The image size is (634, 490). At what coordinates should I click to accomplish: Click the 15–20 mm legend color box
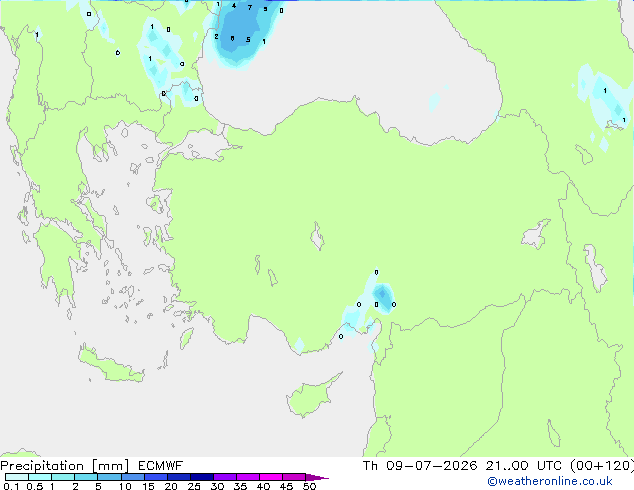tap(156, 477)
